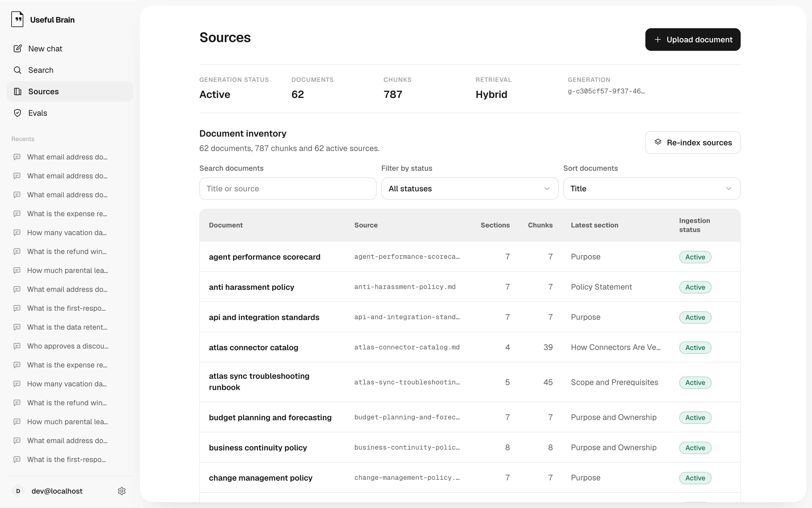Click the Evals shield icon
The height and width of the screenshot is (508, 812).
click(17, 113)
